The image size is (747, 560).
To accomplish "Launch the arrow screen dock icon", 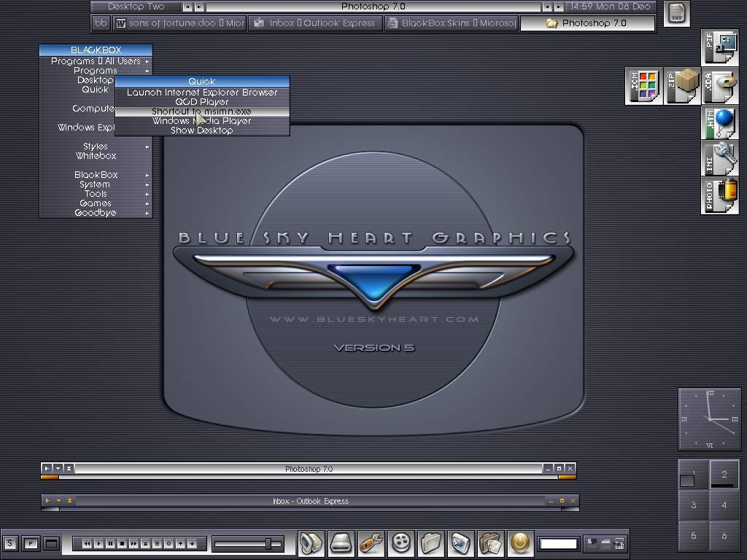I will click(461, 542).
